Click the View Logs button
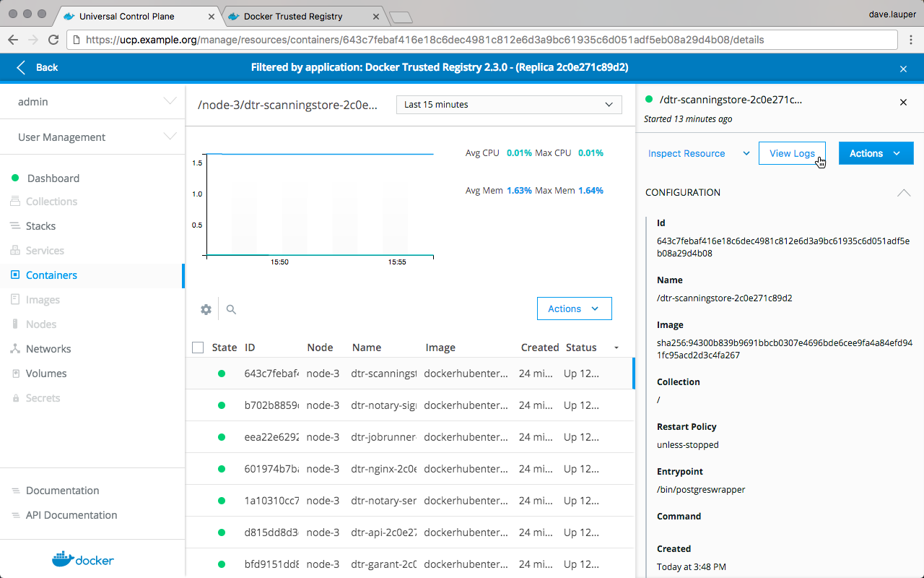The image size is (924, 578). 791,153
